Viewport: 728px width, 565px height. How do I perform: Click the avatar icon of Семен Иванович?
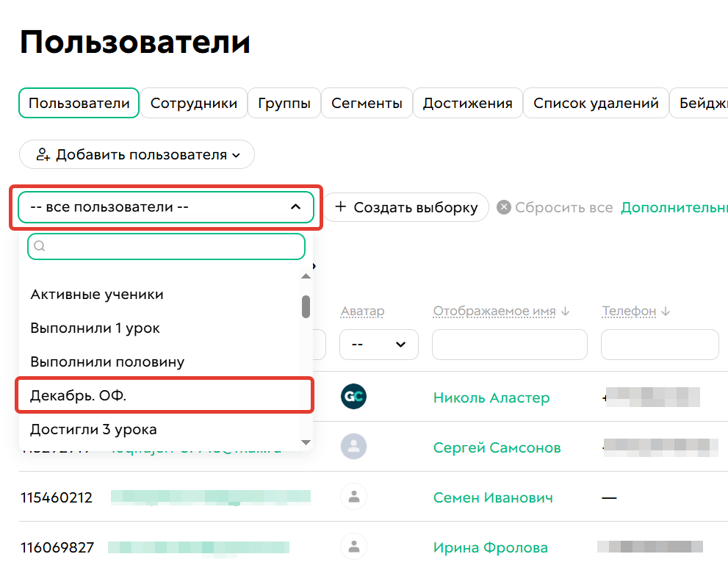pos(353,497)
